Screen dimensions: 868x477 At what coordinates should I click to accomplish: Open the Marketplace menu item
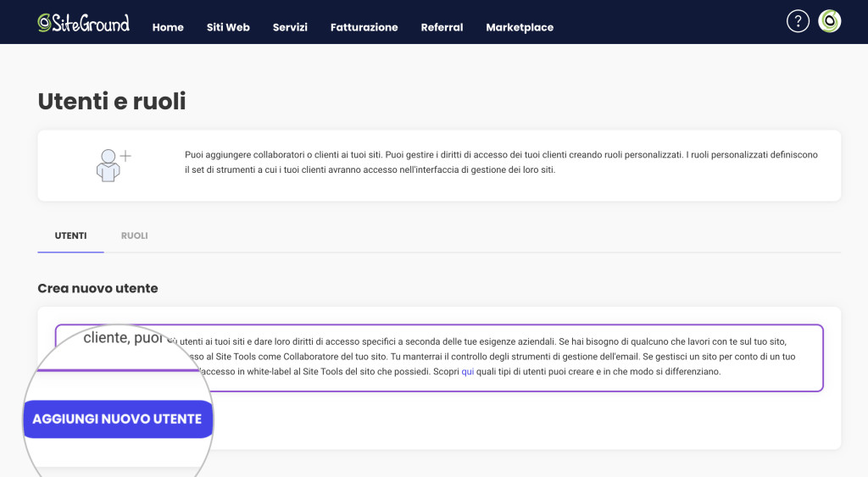coord(520,27)
